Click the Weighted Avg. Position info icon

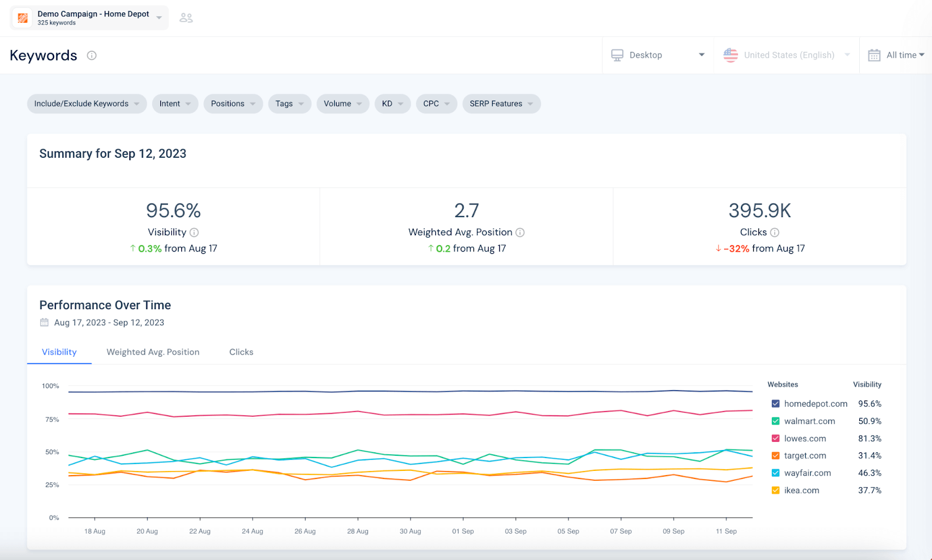coord(520,232)
